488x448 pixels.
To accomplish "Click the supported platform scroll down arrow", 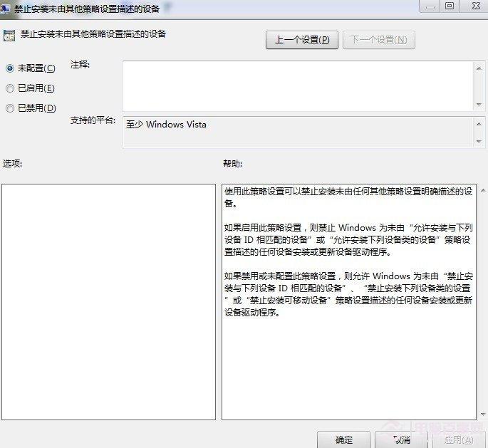I will (479, 142).
